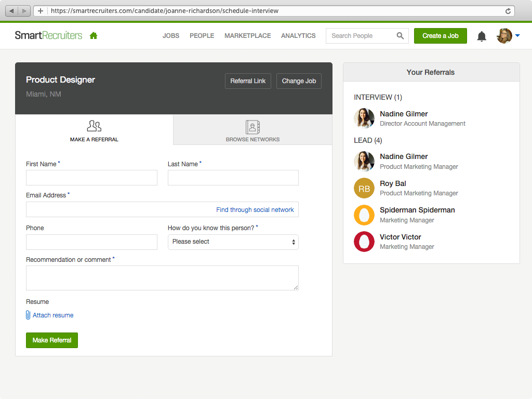Viewport: 532px width, 399px height.
Task: Open Spiderman Spiderman referral name
Action: pos(417,210)
